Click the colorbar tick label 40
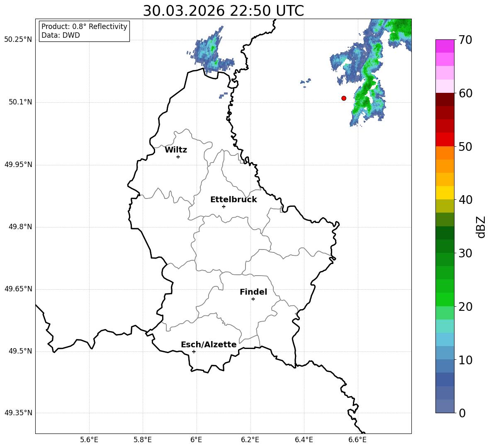The height and width of the screenshot is (448, 491). tap(465, 200)
